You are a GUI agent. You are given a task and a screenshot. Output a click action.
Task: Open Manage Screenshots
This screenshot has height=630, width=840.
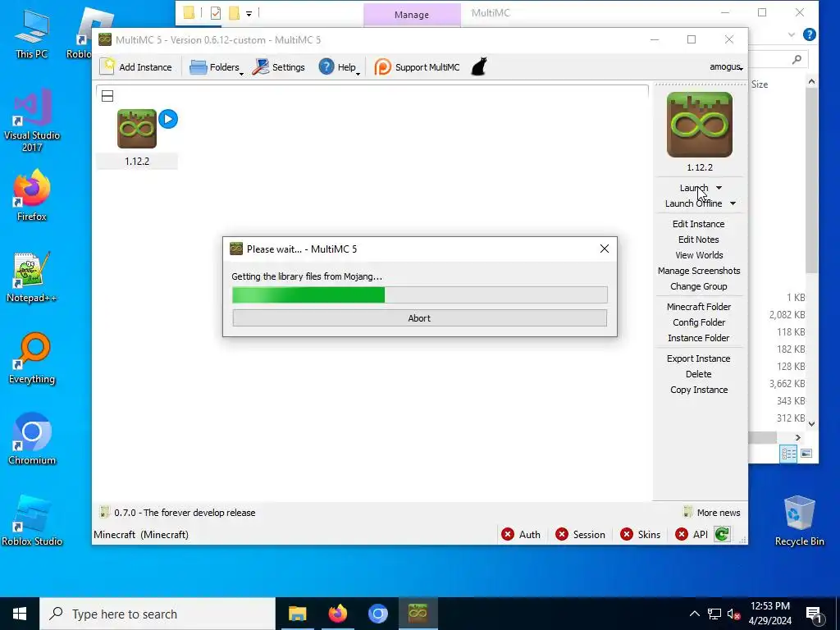click(x=699, y=271)
